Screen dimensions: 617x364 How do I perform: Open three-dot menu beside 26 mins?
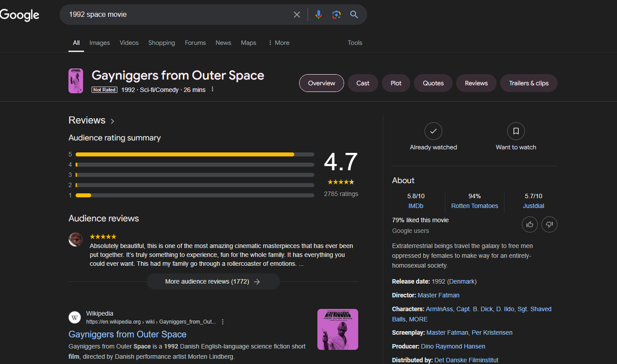coord(212,90)
